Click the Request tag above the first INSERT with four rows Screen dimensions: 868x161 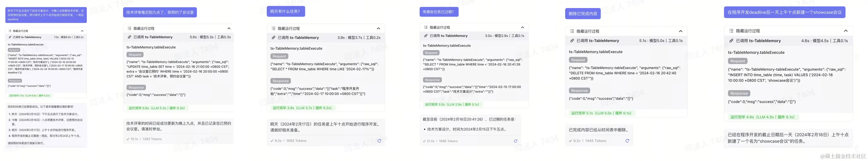tap(14, 50)
